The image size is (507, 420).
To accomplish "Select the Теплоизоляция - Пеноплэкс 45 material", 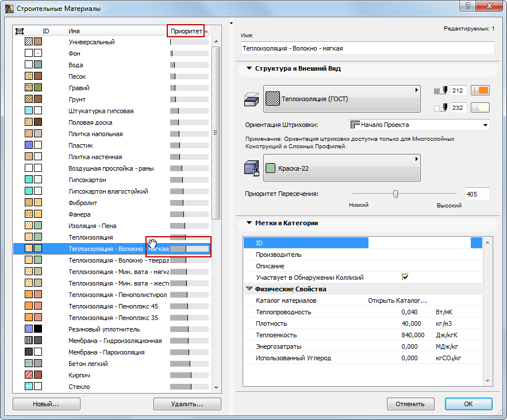I will (113, 306).
